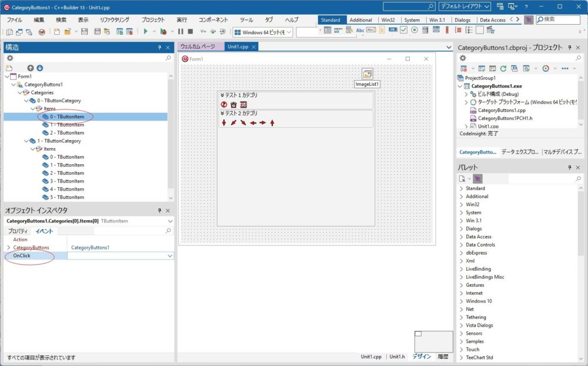The width and height of the screenshot is (588, 366).
Task: Click the Stop program square icon
Action: click(x=190, y=32)
